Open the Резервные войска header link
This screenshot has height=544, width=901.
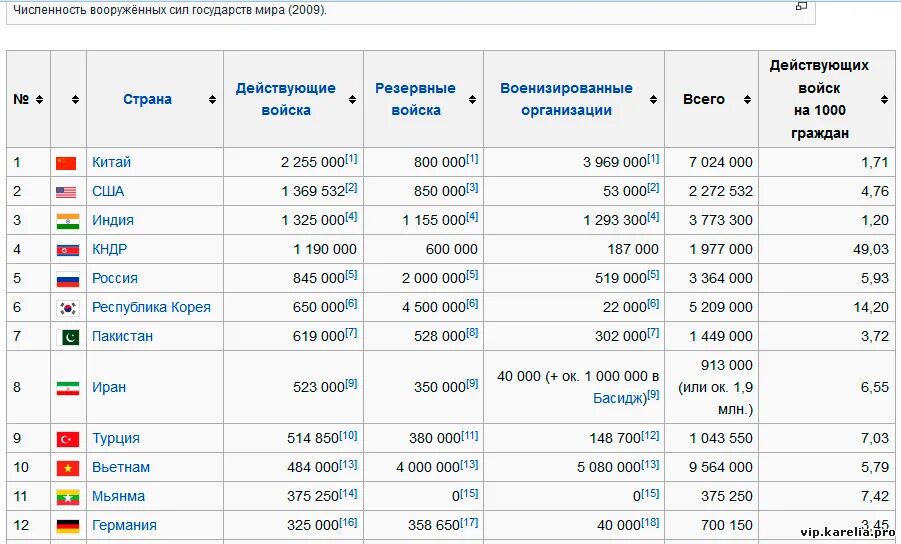[415, 99]
